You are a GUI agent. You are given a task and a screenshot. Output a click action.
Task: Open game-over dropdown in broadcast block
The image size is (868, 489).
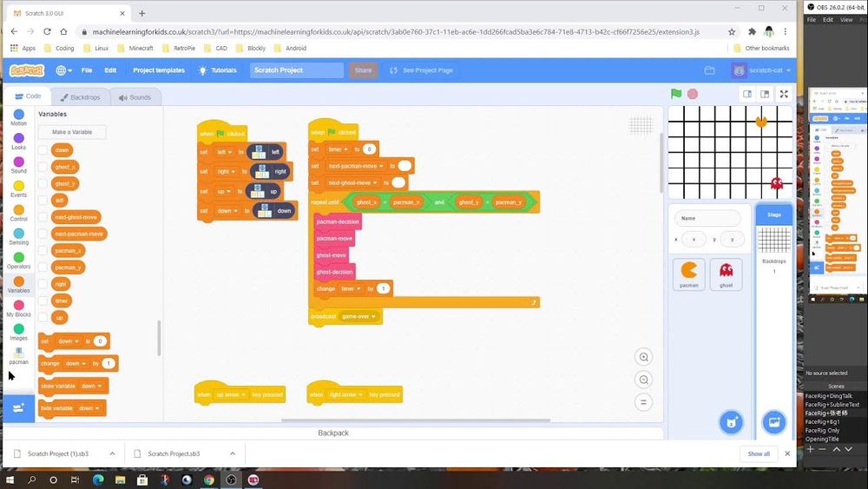[x=358, y=316]
